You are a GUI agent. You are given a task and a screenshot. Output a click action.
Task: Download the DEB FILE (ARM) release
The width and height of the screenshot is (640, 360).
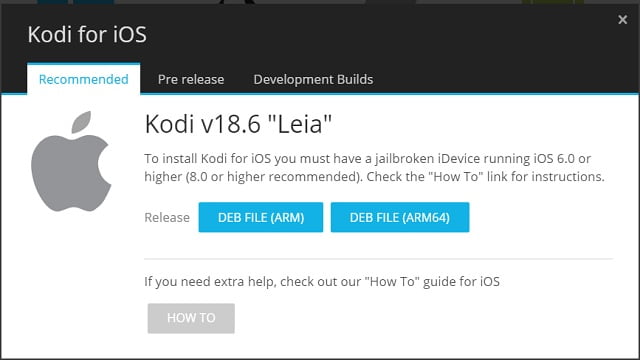[x=261, y=217]
